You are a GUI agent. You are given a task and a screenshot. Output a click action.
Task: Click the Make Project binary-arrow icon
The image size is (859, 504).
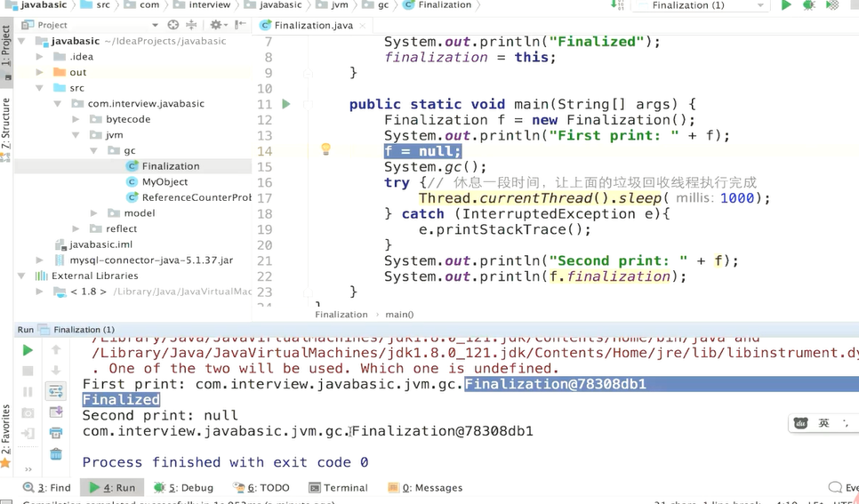tap(617, 5)
